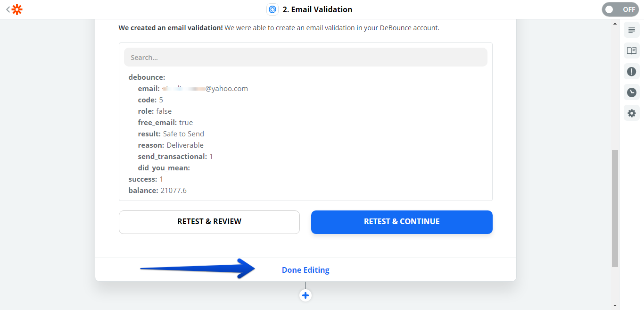Click the scrollbar down arrow

tap(615, 305)
